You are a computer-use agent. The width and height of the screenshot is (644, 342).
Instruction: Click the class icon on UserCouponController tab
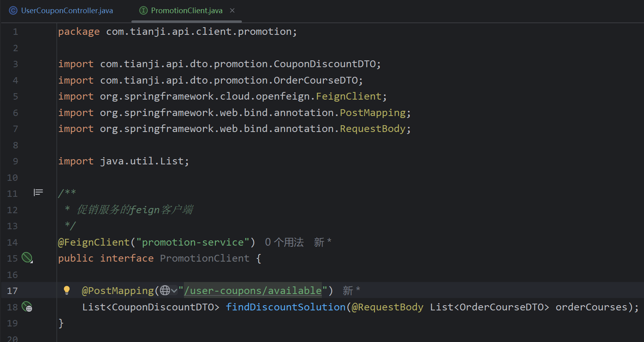click(x=13, y=11)
